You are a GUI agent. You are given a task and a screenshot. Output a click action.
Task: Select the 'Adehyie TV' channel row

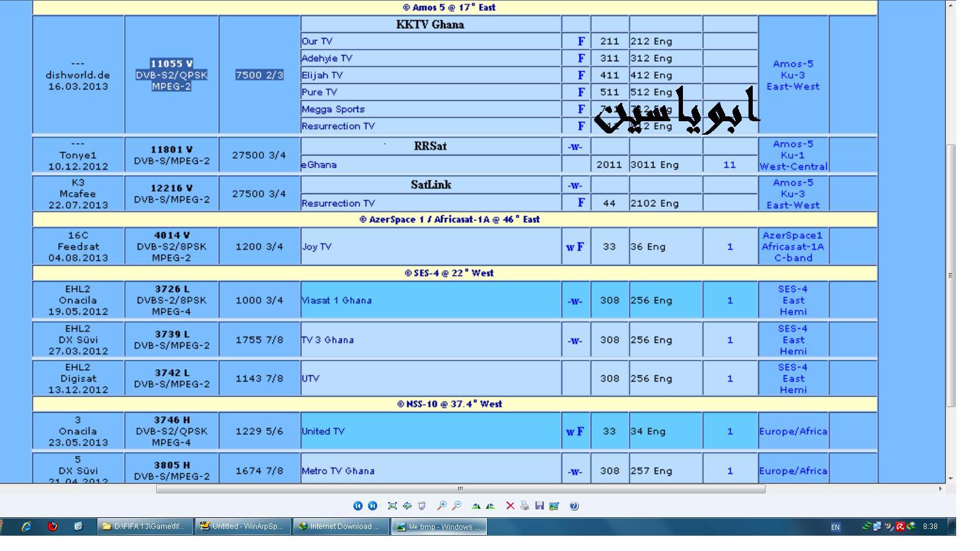coord(431,58)
